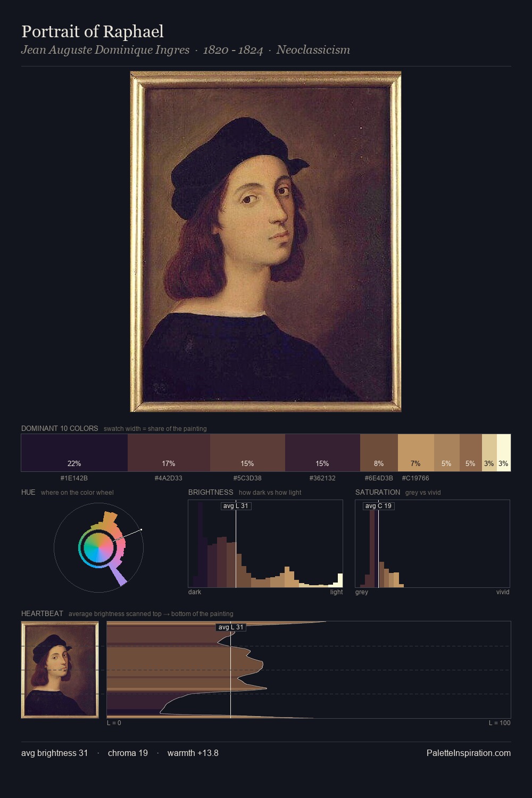This screenshot has width=532, height=798.
Task: Click the 'chroma 19' footer stat
Action: [x=128, y=753]
